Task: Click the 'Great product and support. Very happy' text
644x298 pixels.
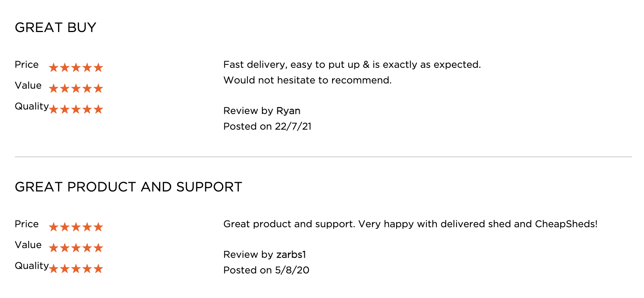Action: pos(410,224)
